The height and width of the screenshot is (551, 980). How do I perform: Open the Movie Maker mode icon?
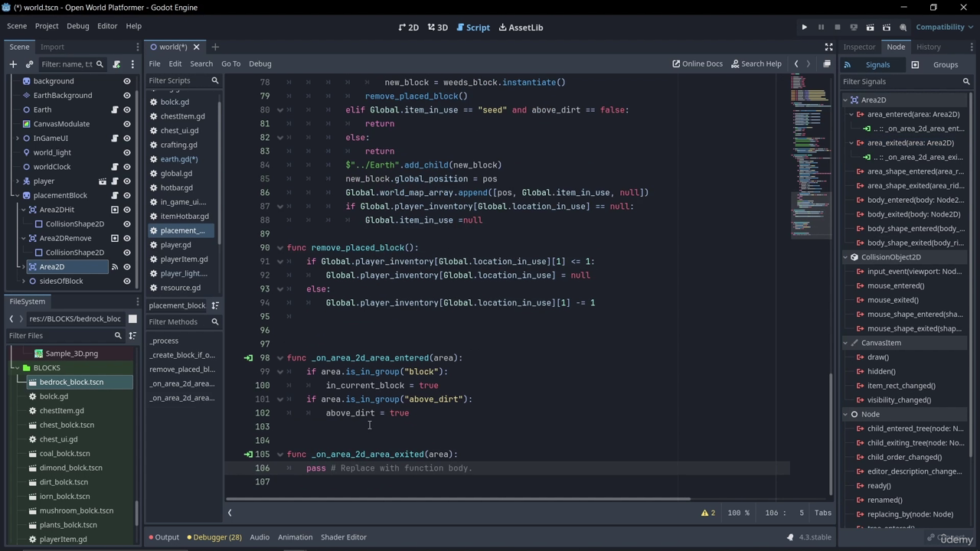coord(903,28)
